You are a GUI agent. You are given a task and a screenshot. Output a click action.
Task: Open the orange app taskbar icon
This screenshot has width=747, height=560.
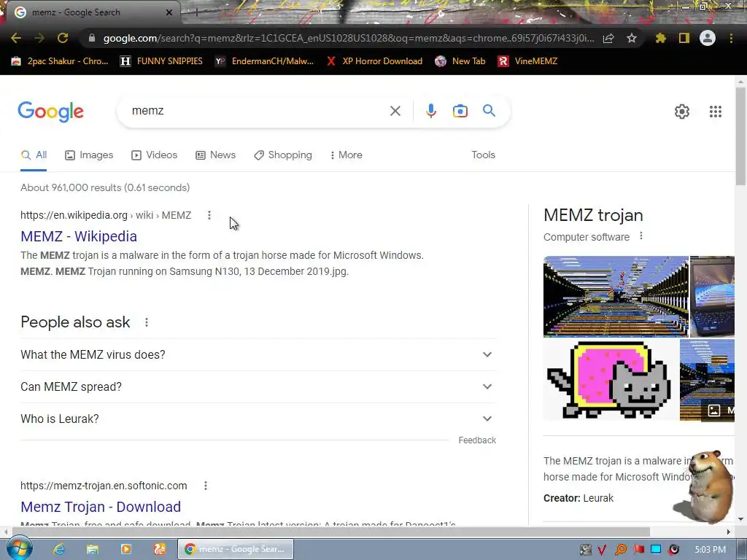(x=160, y=549)
